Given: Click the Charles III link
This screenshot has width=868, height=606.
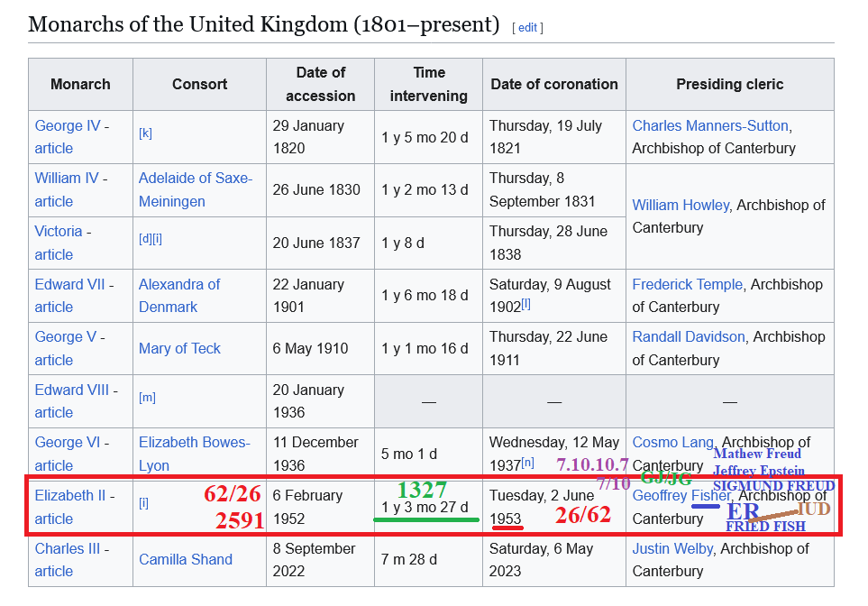Looking at the screenshot, I should pos(69,548).
